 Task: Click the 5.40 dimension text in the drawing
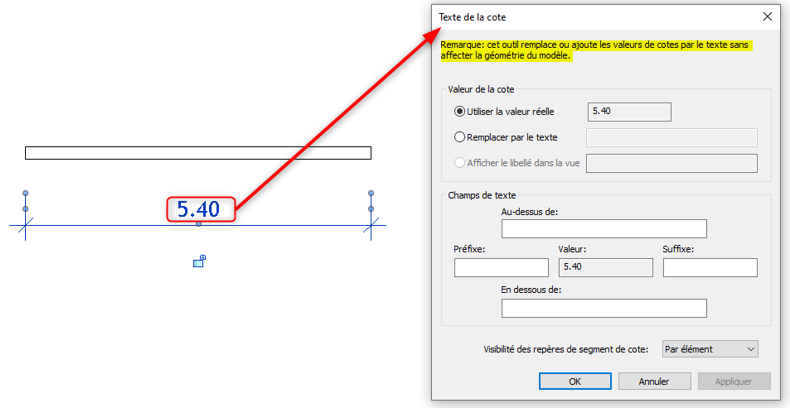(200, 209)
